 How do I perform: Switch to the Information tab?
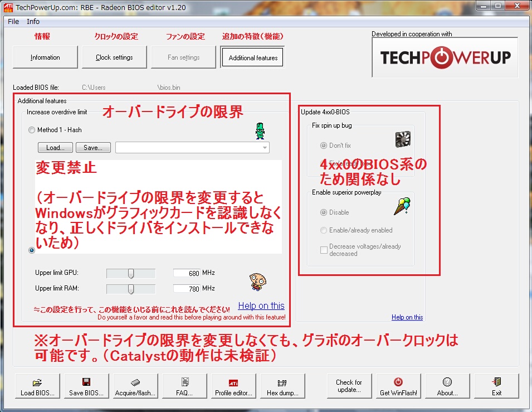45,57
